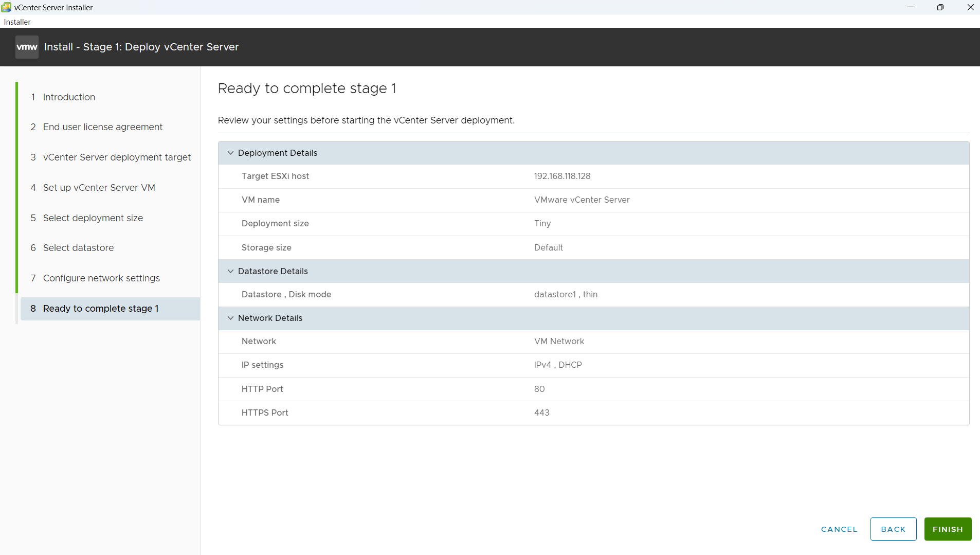980x555 pixels.
Task: Click the vCenter Server Installer app icon
Action: [6, 7]
